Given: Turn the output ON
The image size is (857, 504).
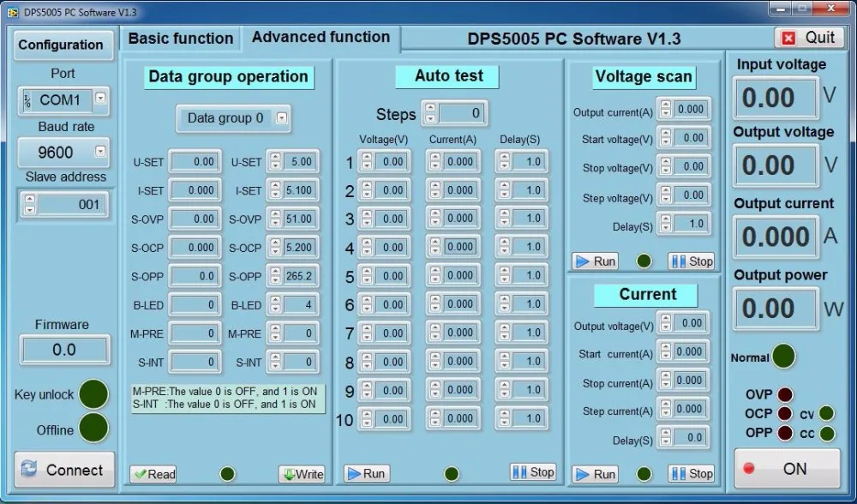Looking at the screenshot, I should coord(787,469).
